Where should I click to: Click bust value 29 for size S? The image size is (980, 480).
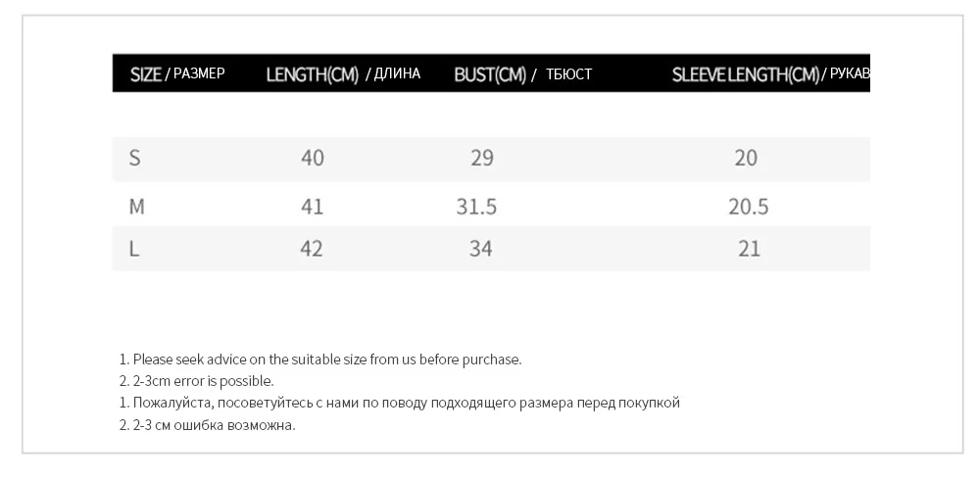[482, 158]
